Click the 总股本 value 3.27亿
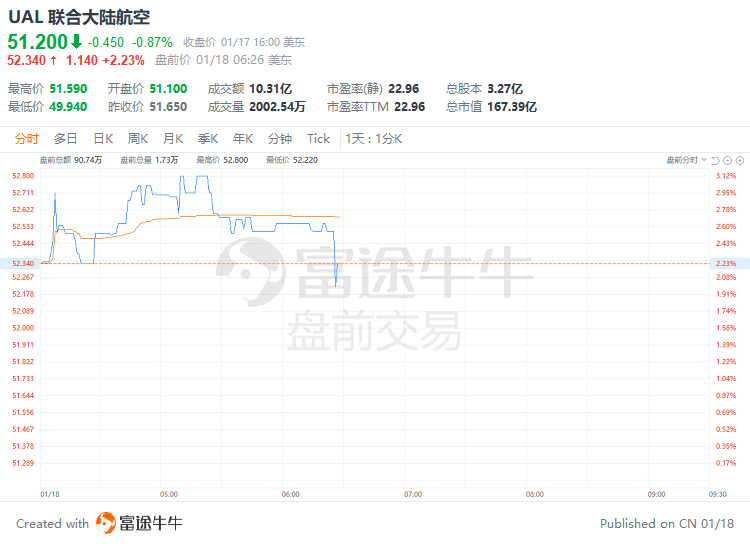The height and width of the screenshot is (544, 750). tap(505, 89)
